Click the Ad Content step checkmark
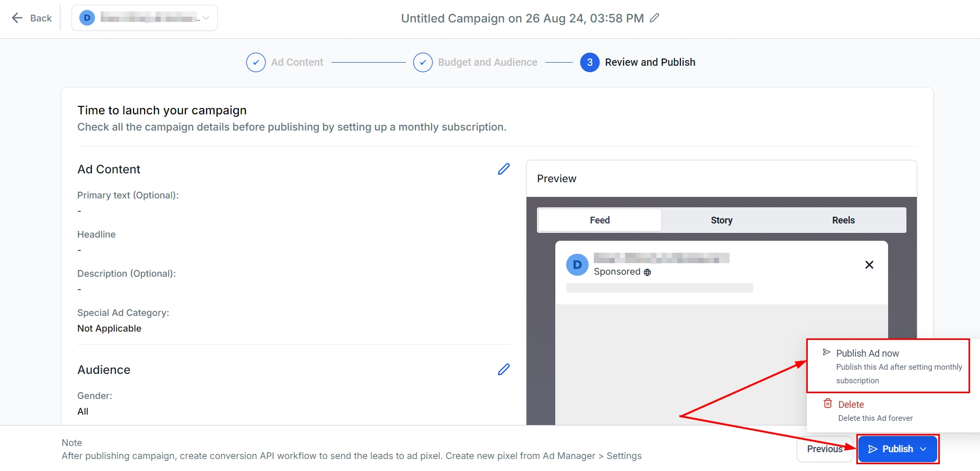 (x=256, y=63)
